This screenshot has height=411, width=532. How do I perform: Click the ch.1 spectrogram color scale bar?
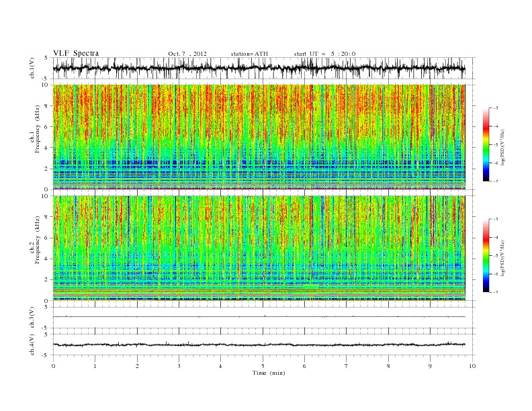point(486,145)
